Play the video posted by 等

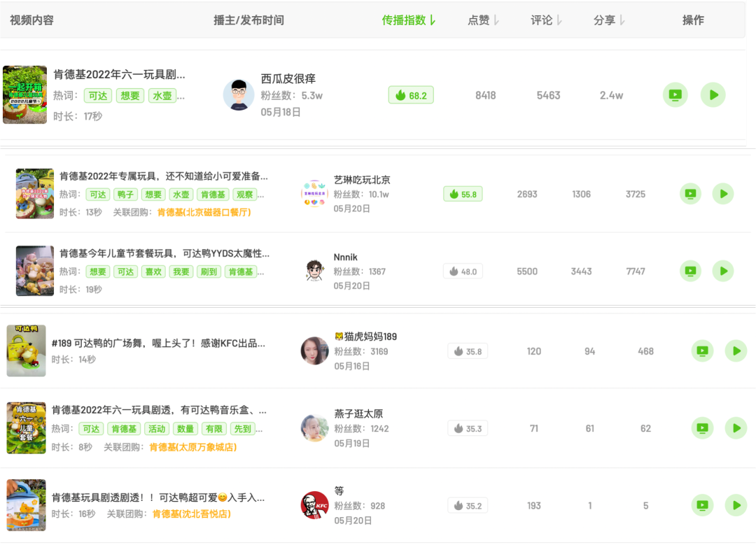click(x=736, y=505)
